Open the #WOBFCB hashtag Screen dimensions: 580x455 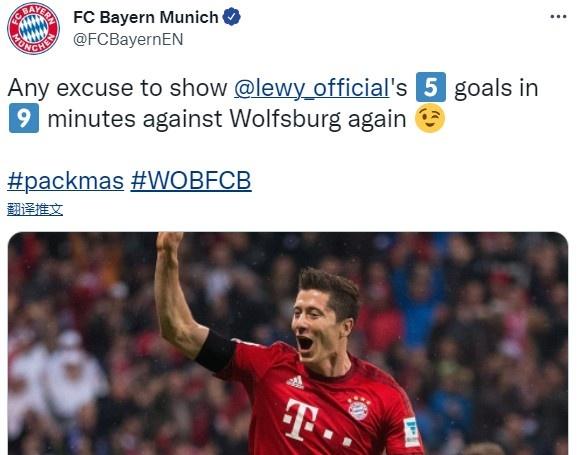(x=191, y=181)
